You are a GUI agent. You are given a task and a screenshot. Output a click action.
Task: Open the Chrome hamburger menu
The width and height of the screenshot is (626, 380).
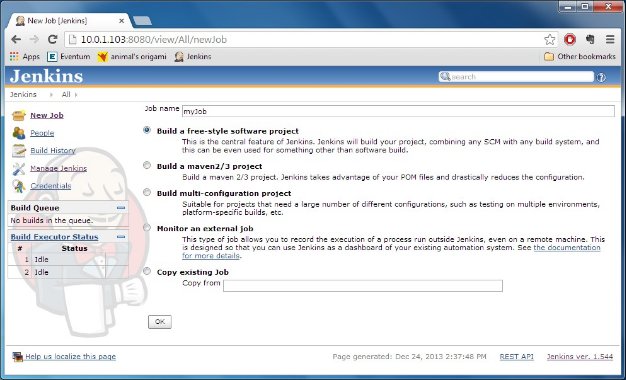pos(610,39)
